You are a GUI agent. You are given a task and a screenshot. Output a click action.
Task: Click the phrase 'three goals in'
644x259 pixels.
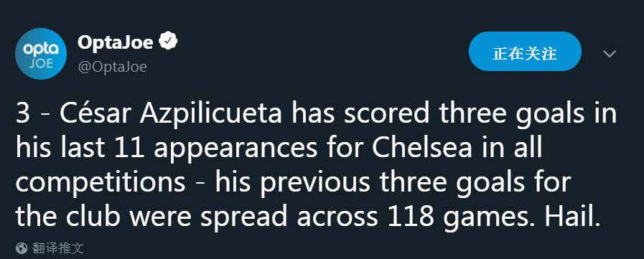click(x=528, y=115)
